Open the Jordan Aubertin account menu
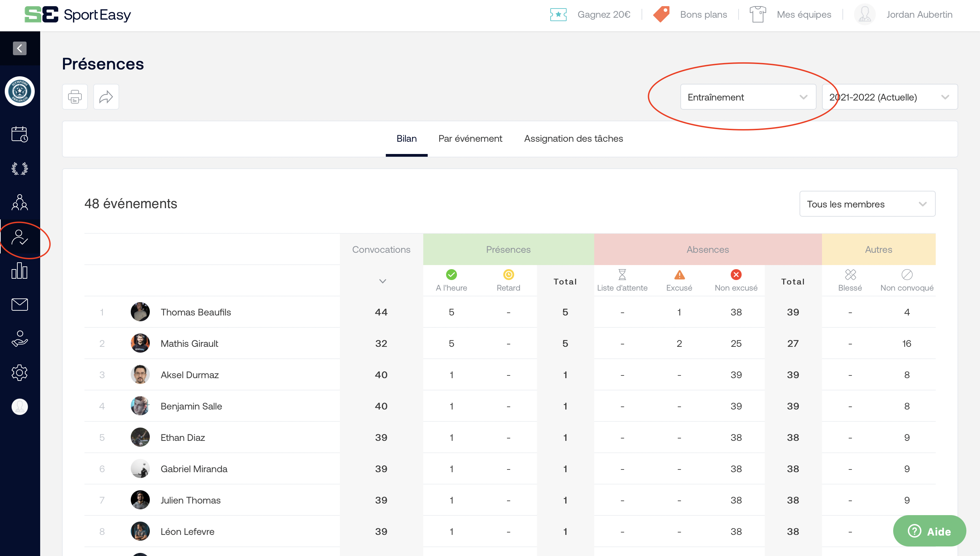 (919, 15)
